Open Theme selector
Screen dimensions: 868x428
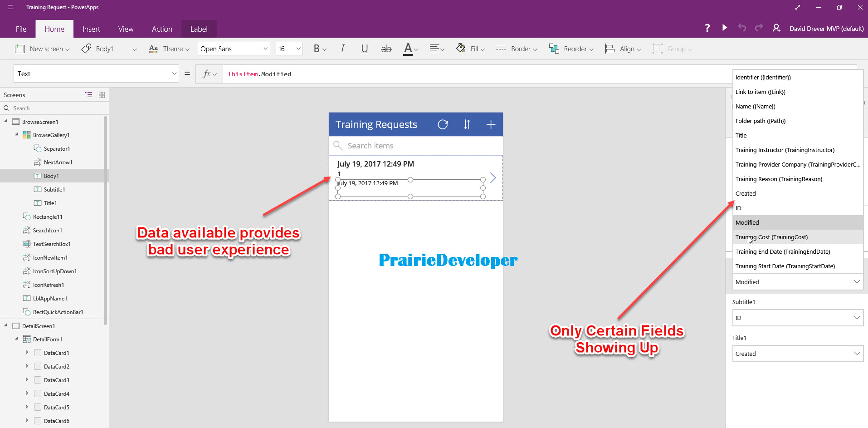169,49
